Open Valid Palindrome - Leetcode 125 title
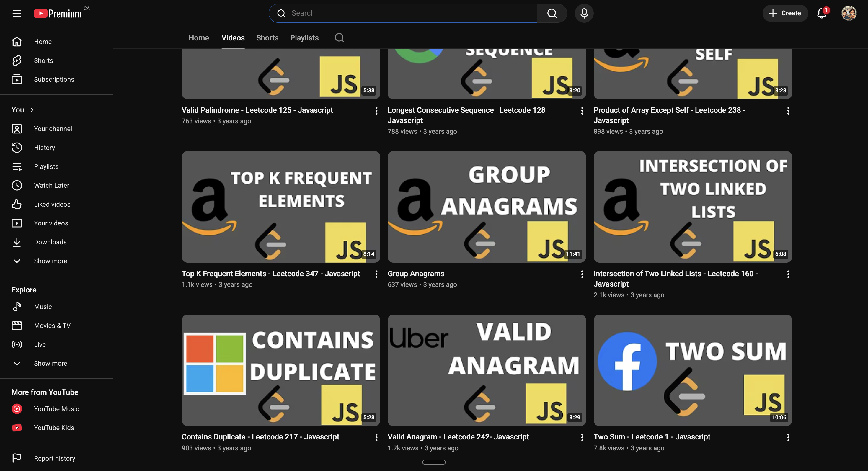This screenshot has width=868, height=471. [x=257, y=110]
